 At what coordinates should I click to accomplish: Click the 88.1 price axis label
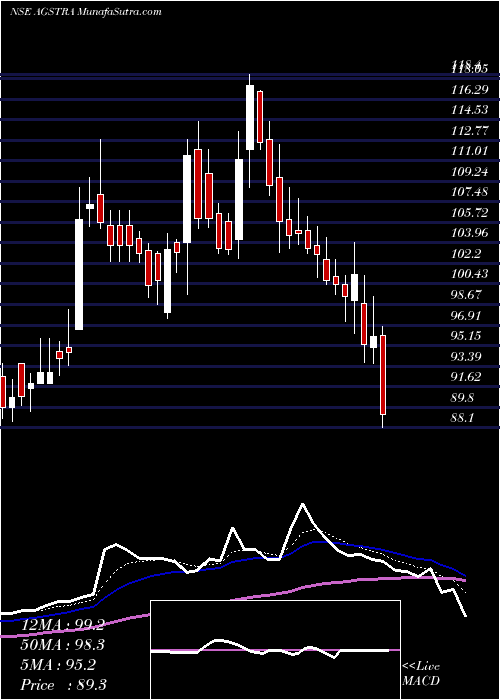pyautogui.click(x=464, y=418)
